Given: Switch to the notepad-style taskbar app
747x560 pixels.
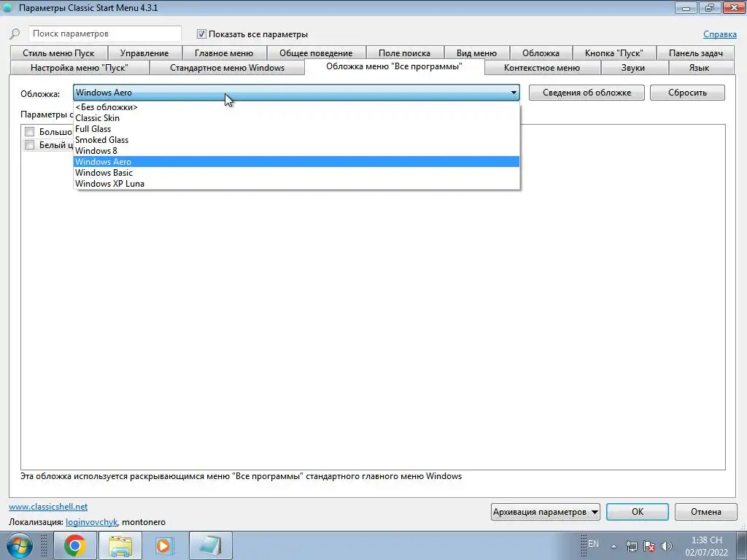Looking at the screenshot, I should coord(210,545).
